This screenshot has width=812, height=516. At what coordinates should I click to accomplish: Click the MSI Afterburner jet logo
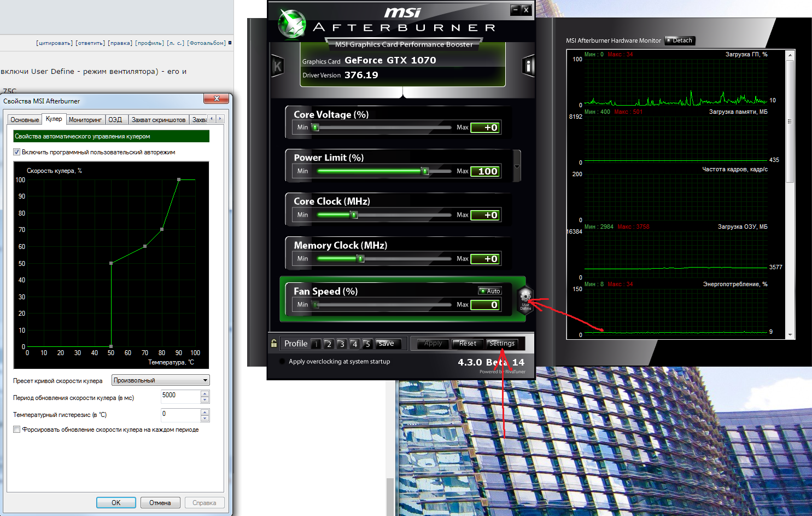(x=291, y=25)
